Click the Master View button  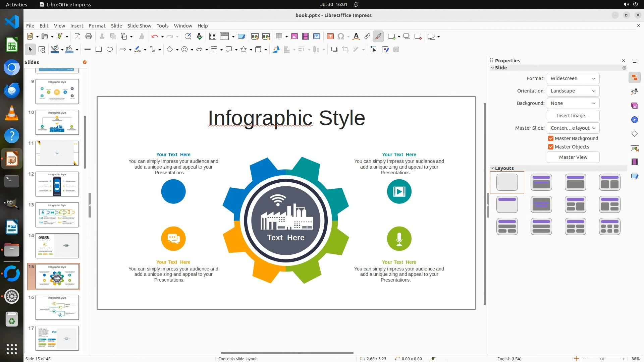pyautogui.click(x=573, y=157)
